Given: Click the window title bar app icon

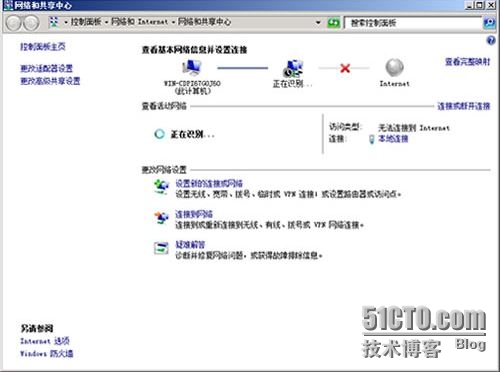Looking at the screenshot, I should point(8,5).
